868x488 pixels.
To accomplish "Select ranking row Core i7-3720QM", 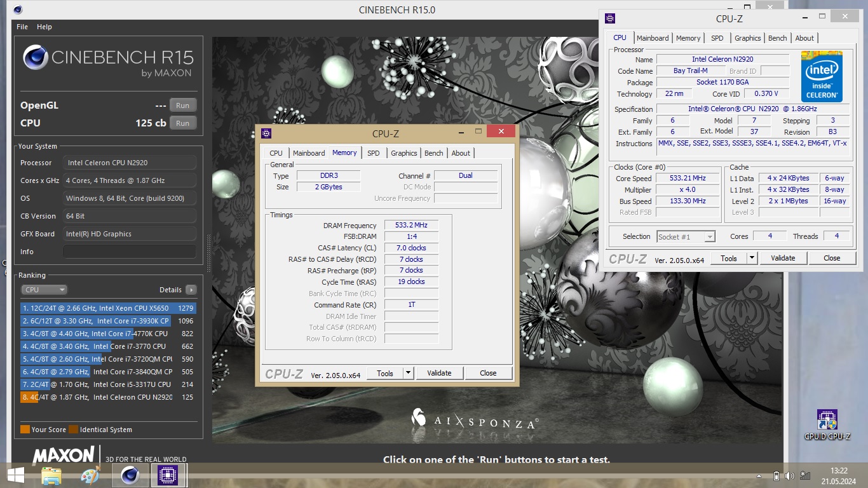I will tap(108, 359).
